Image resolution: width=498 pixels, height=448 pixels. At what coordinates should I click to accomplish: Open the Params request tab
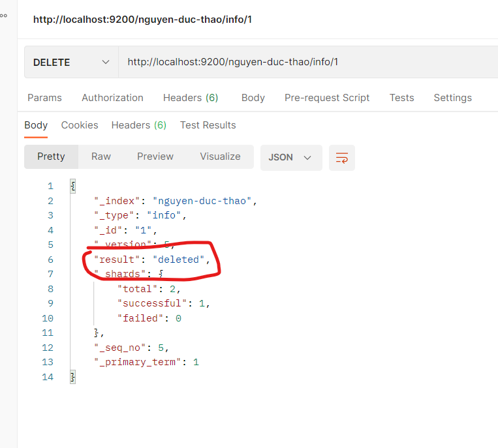44,98
